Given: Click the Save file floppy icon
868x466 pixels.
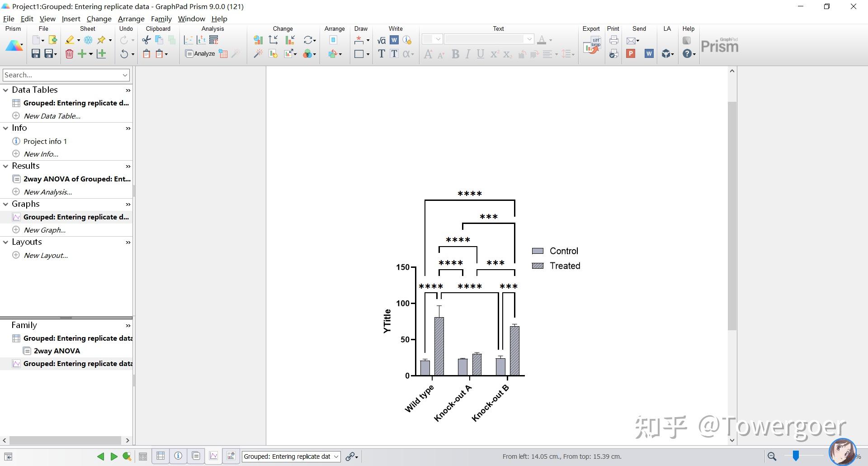Looking at the screenshot, I should tap(36, 54).
